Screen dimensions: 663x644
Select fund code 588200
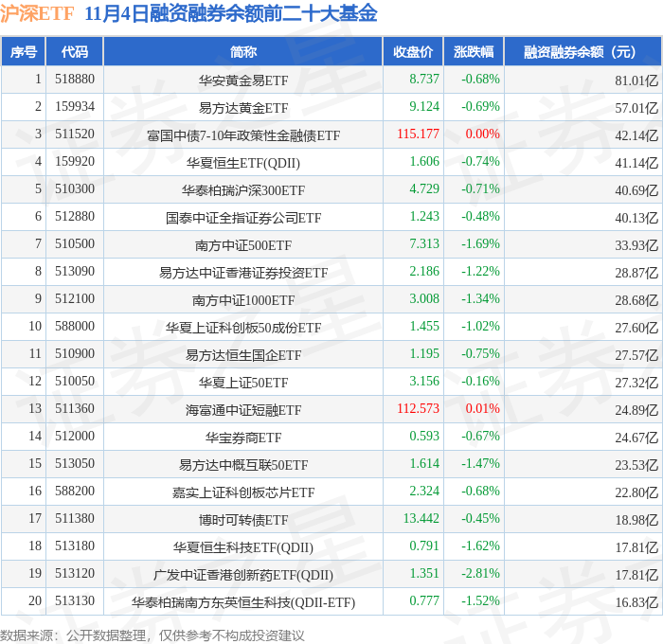click(x=75, y=492)
